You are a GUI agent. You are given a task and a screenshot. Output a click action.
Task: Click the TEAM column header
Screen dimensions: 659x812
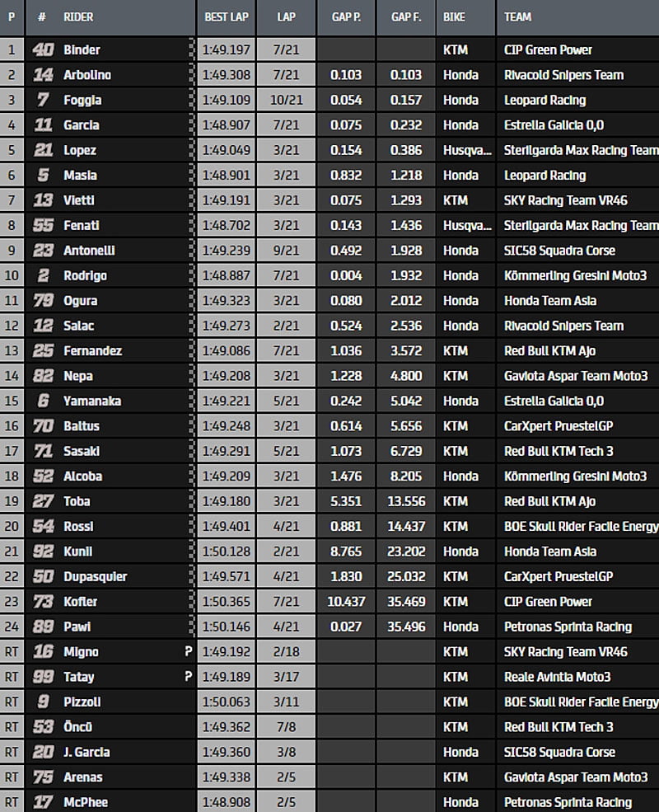517,16
